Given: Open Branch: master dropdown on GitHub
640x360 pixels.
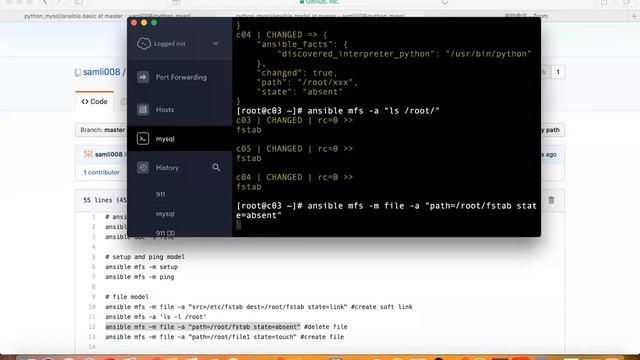Looking at the screenshot, I should [x=102, y=130].
